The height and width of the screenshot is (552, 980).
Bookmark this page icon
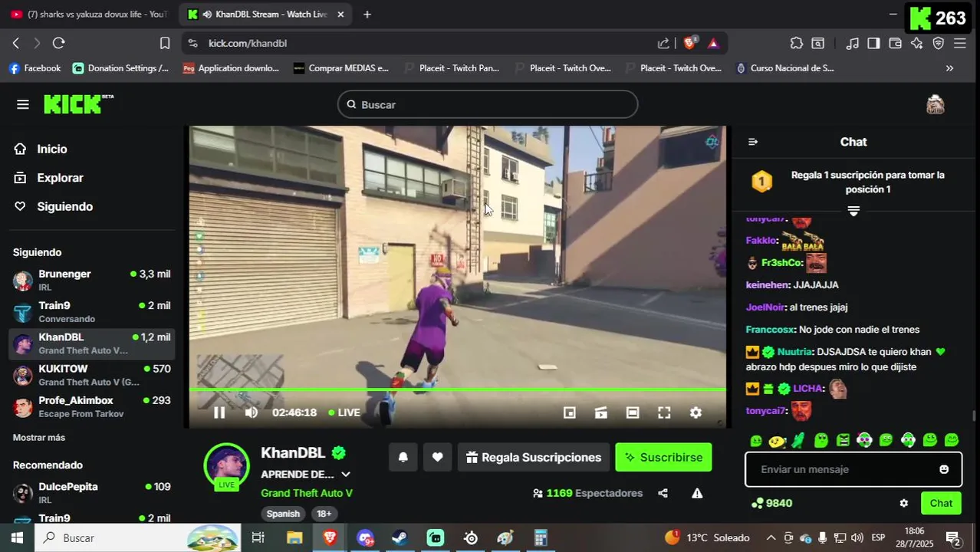(165, 43)
